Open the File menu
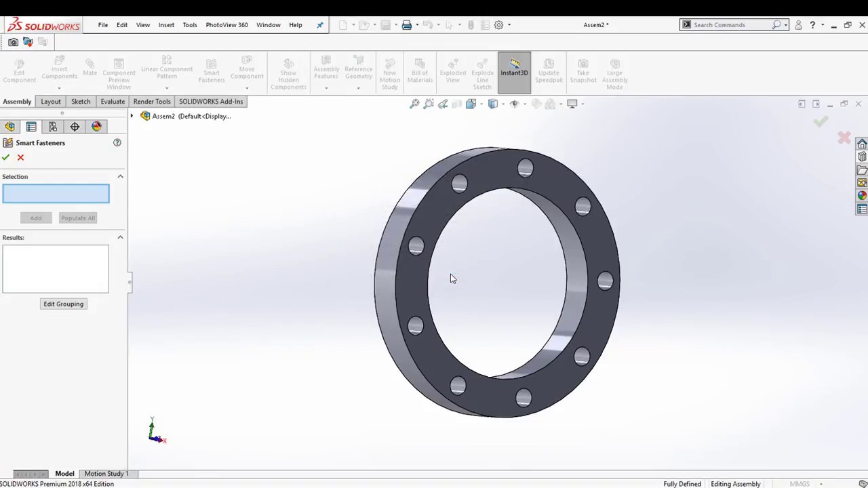 point(103,25)
